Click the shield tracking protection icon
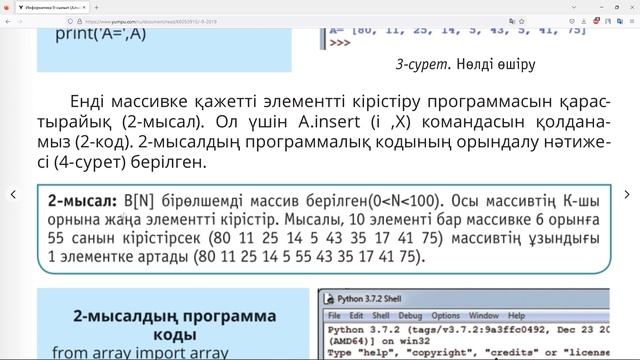This screenshot has height=360, width=640. (x=70, y=21)
